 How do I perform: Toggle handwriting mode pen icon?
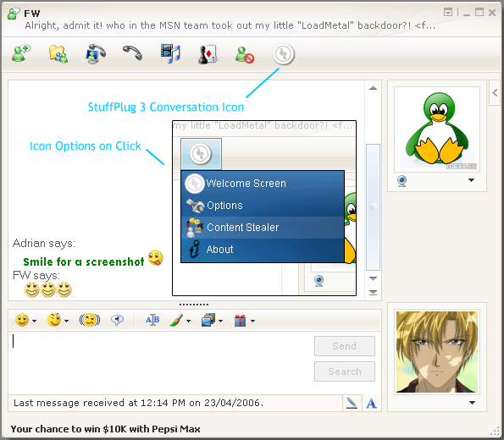(352, 403)
